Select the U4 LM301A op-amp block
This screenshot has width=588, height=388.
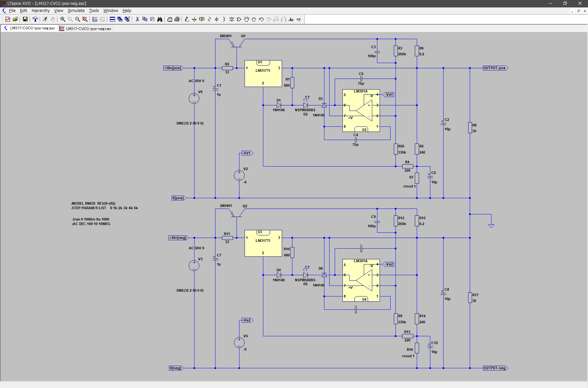pyautogui.click(x=361, y=280)
